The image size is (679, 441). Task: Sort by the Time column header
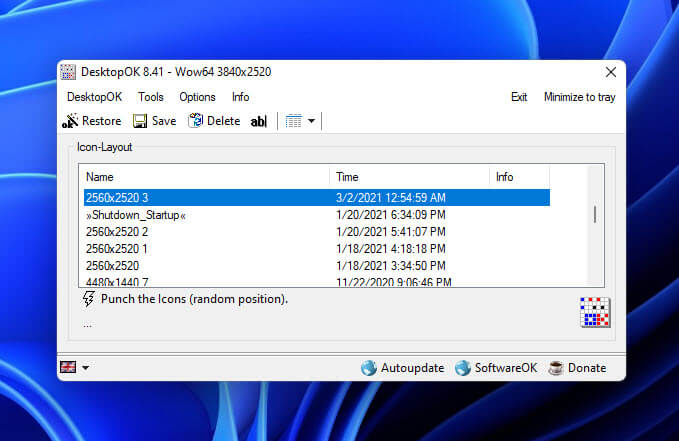(x=409, y=177)
